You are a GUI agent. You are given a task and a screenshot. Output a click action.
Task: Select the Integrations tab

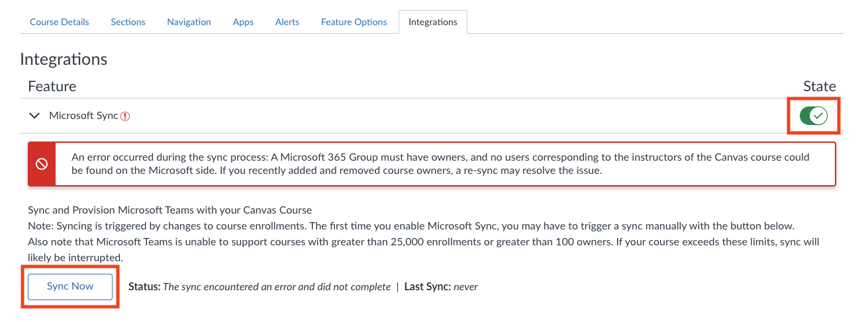433,22
